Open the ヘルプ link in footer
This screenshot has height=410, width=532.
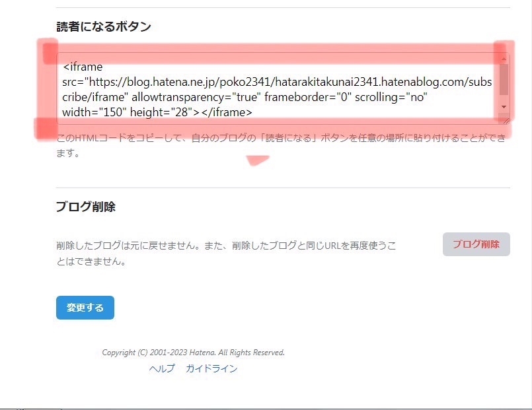pyautogui.click(x=162, y=368)
